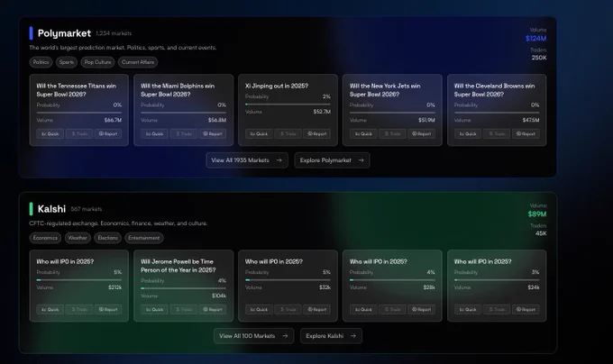
Task: Select the Entertainment category tag
Action: click(x=144, y=238)
